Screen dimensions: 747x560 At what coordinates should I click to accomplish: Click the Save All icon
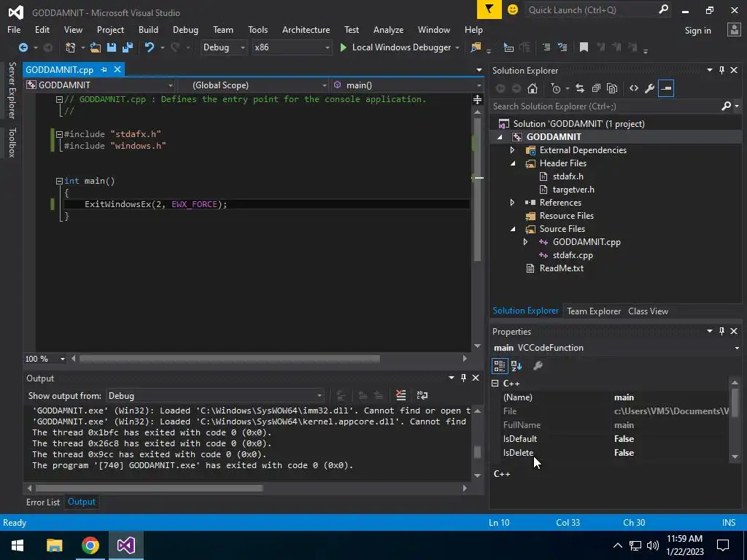pos(128,47)
